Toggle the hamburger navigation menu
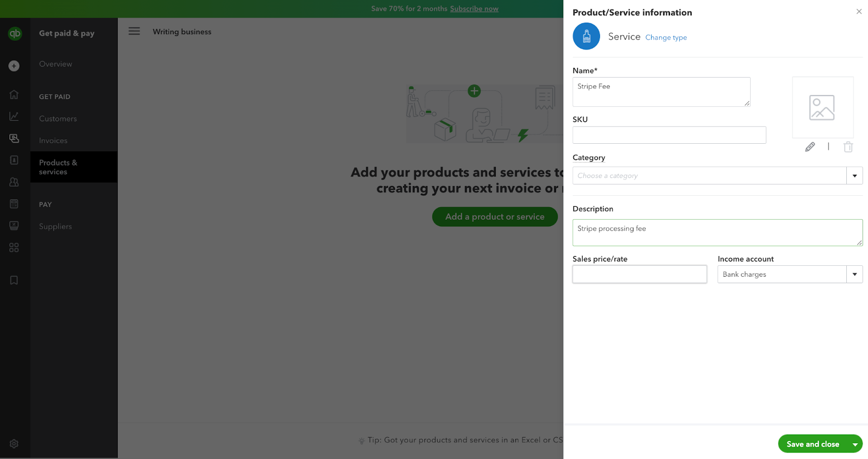This screenshot has height=459, width=868. [x=134, y=31]
